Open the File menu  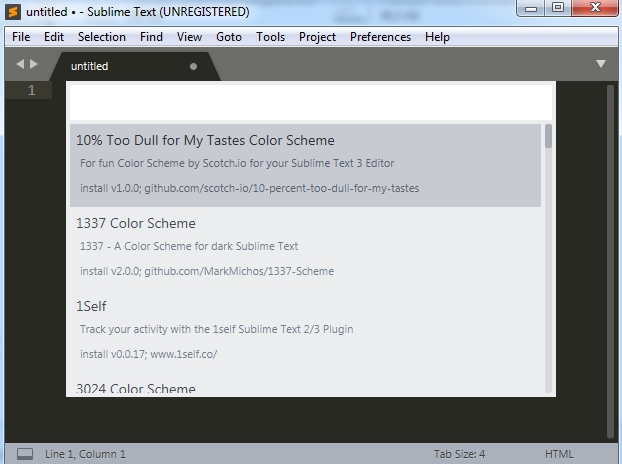(21, 37)
